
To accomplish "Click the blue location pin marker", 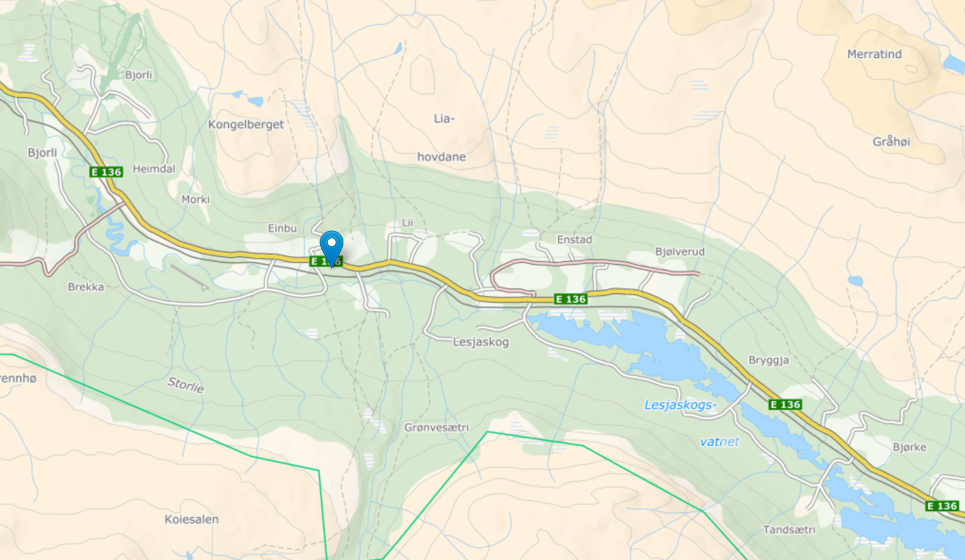I will click(331, 248).
